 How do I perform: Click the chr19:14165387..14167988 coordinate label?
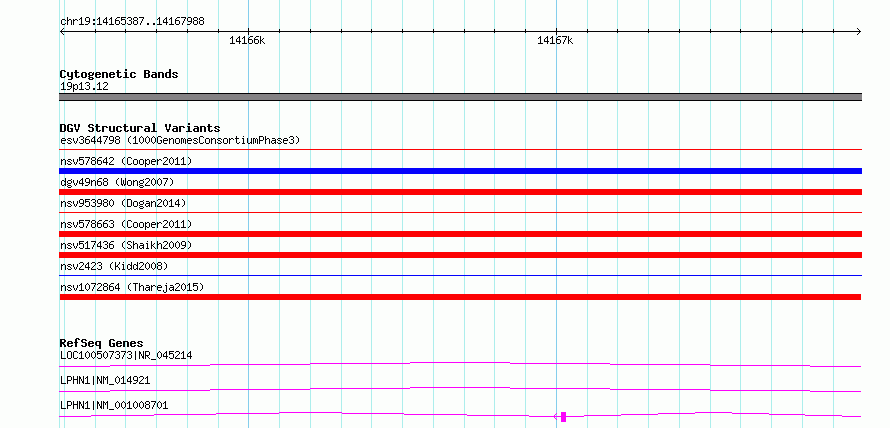coord(132,22)
